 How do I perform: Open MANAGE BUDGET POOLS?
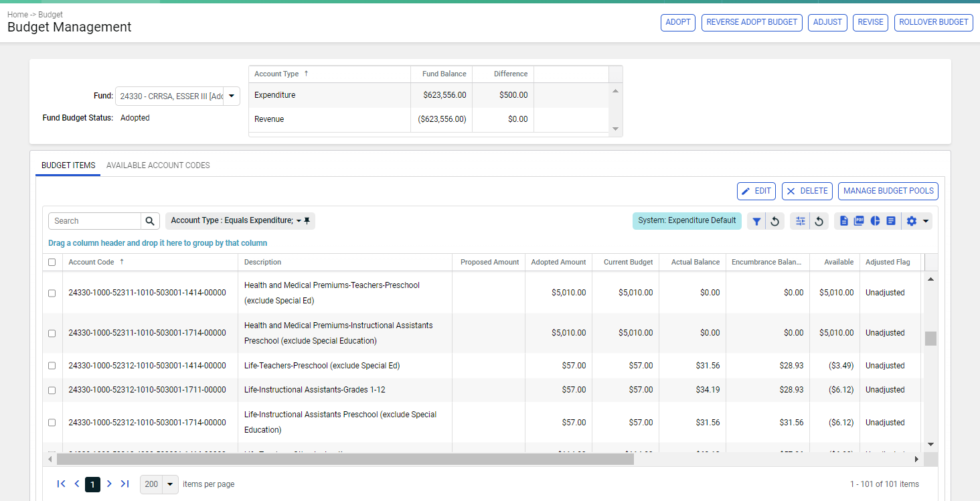(888, 191)
